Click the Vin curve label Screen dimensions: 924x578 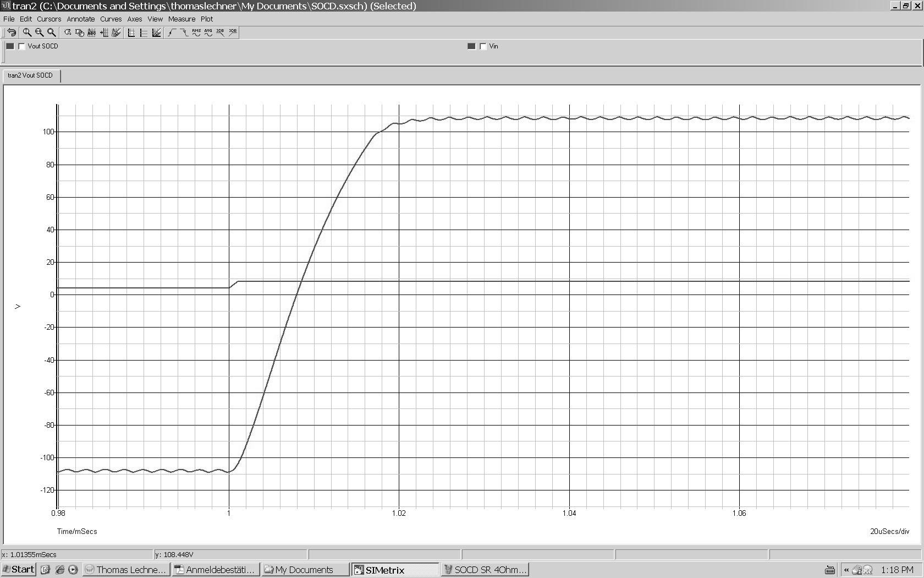click(x=493, y=46)
